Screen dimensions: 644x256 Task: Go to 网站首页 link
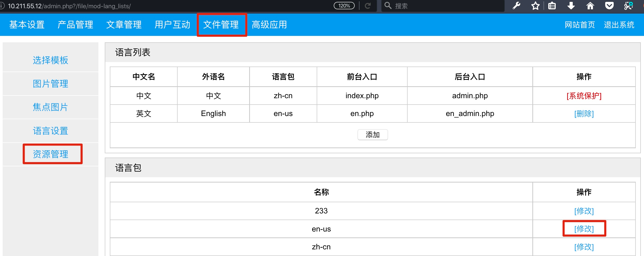click(x=580, y=25)
